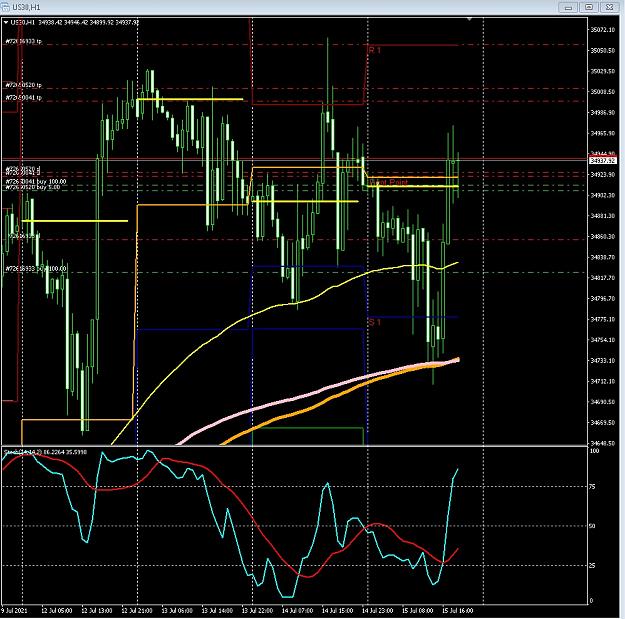Screen dimensions: 625x619
Task: Click the 13 Jul 06:00 time axis label
Action: click(177, 610)
